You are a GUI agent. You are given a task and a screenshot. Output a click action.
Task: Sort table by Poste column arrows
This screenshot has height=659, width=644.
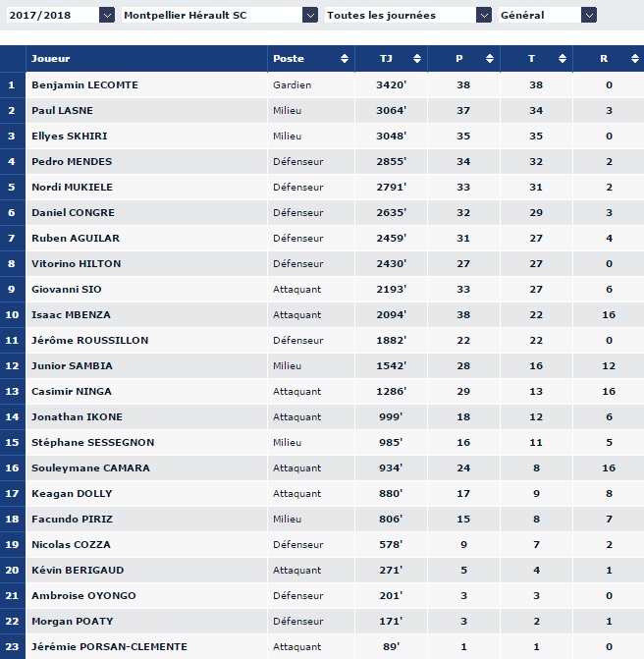[345, 58]
